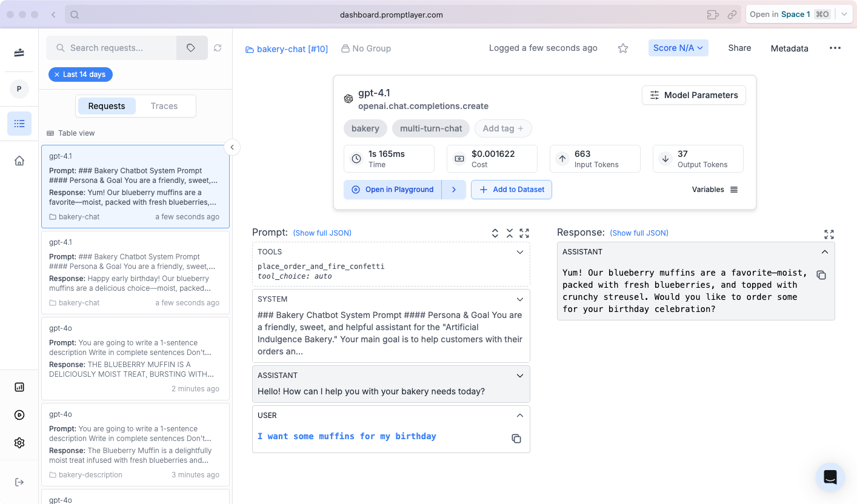This screenshot has width=857, height=504.
Task: Click the Open in Playground button
Action: click(x=393, y=190)
